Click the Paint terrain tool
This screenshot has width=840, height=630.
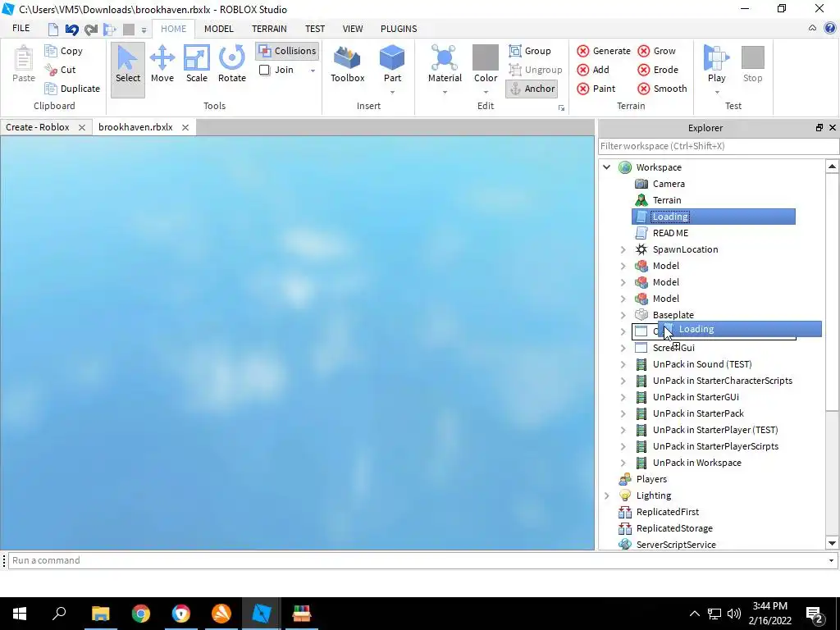(596, 89)
